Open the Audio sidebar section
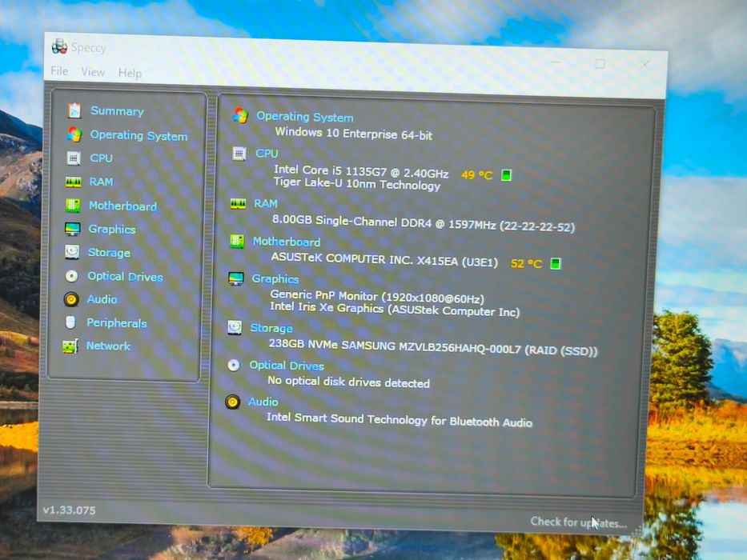Image resolution: width=747 pixels, height=560 pixels. (x=102, y=299)
